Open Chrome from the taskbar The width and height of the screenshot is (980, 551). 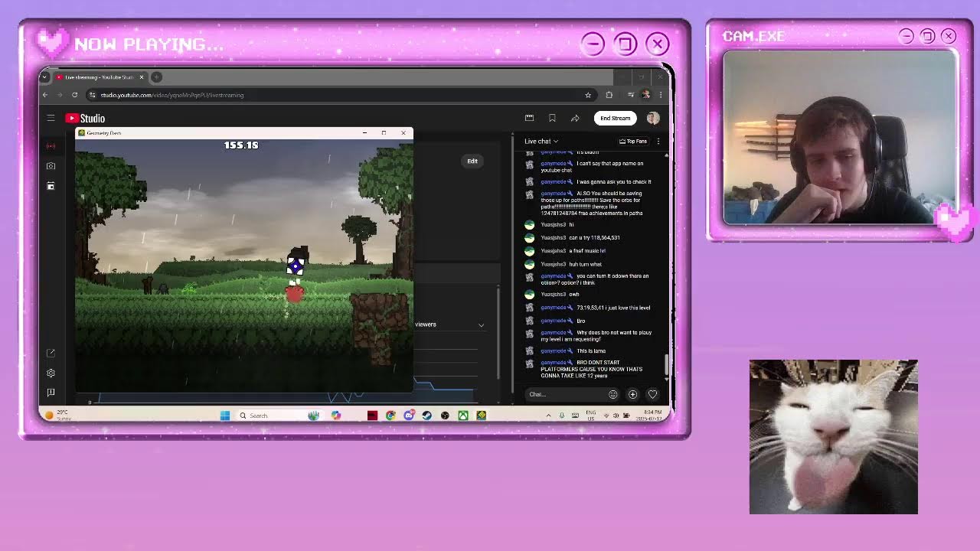pyautogui.click(x=390, y=416)
